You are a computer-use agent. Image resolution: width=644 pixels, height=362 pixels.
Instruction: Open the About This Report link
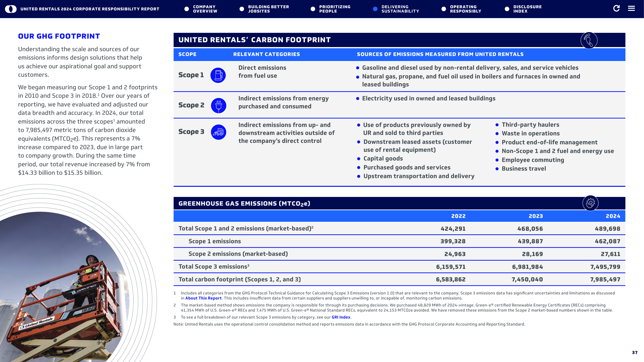coord(204,298)
